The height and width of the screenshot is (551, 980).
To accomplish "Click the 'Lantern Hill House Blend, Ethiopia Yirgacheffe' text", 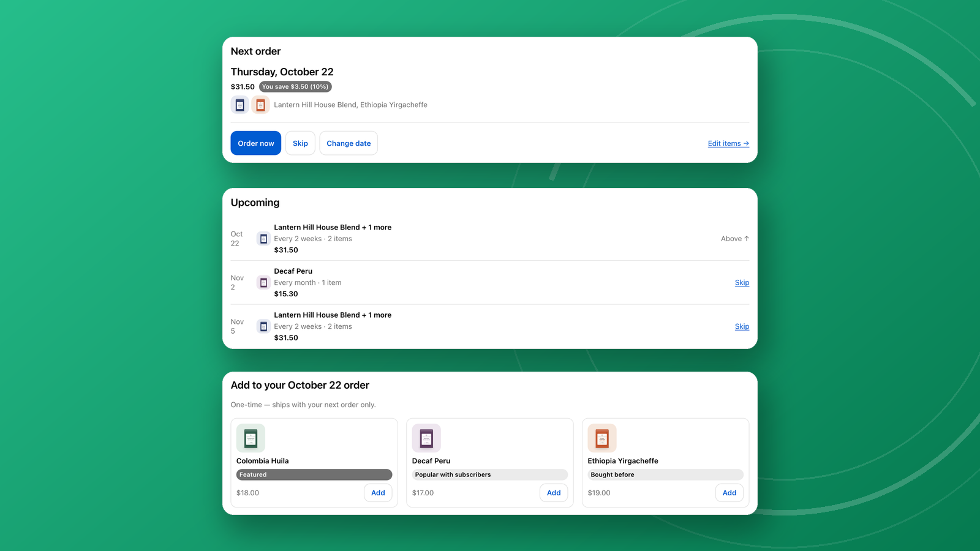I will click(x=350, y=105).
